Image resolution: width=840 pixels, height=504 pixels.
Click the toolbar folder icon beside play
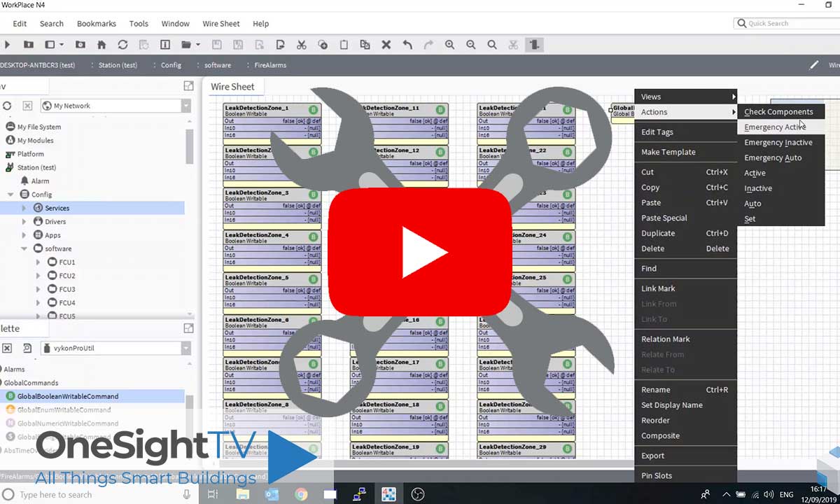pos(29,45)
